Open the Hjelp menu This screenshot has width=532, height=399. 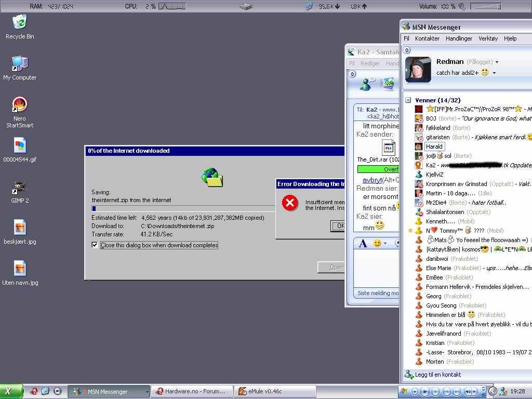pos(510,38)
